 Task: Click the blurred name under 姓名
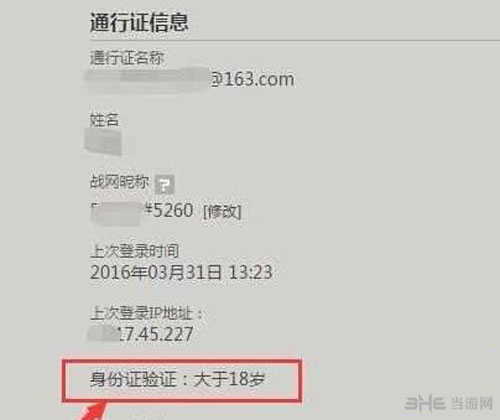pos(104,141)
